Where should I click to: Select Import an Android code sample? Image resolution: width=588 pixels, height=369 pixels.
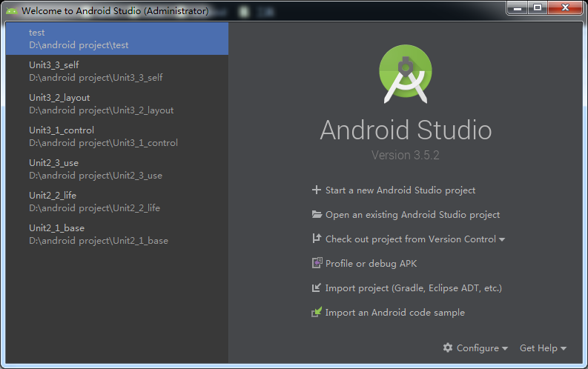coord(395,313)
